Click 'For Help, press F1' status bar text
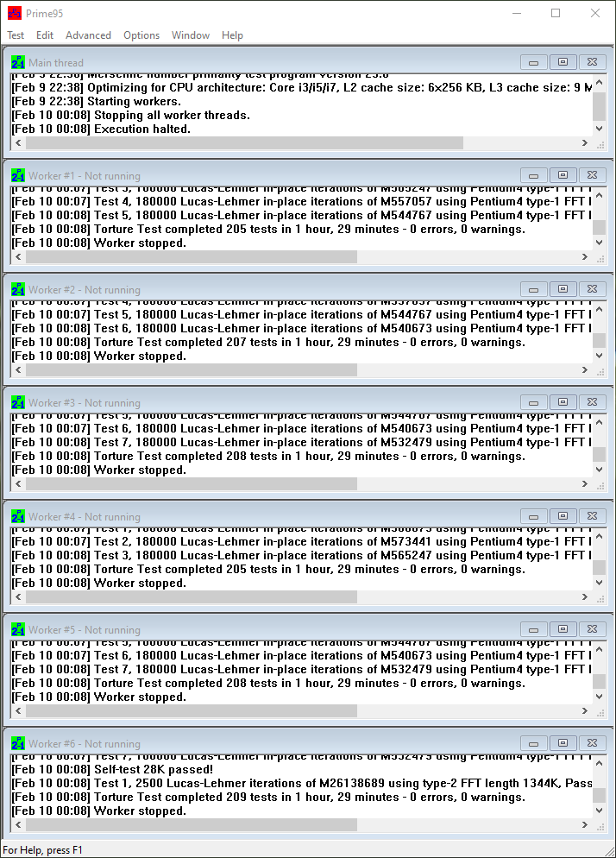The width and height of the screenshot is (616, 858). [x=42, y=849]
